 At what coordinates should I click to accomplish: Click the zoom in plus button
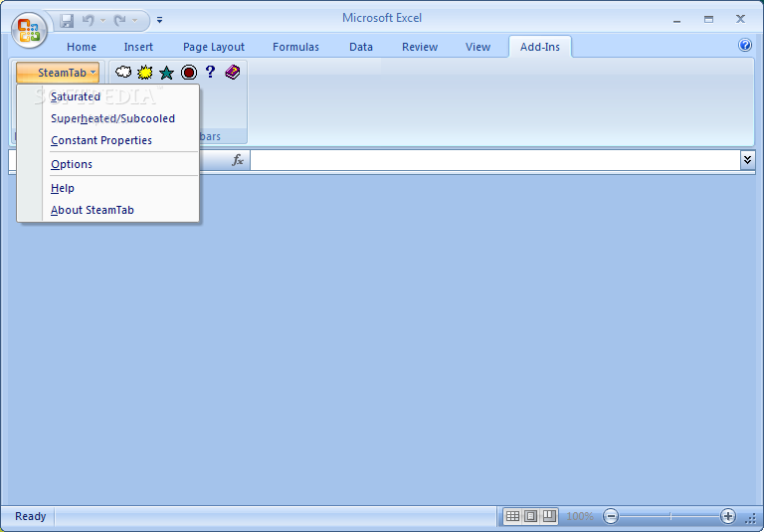(x=727, y=516)
